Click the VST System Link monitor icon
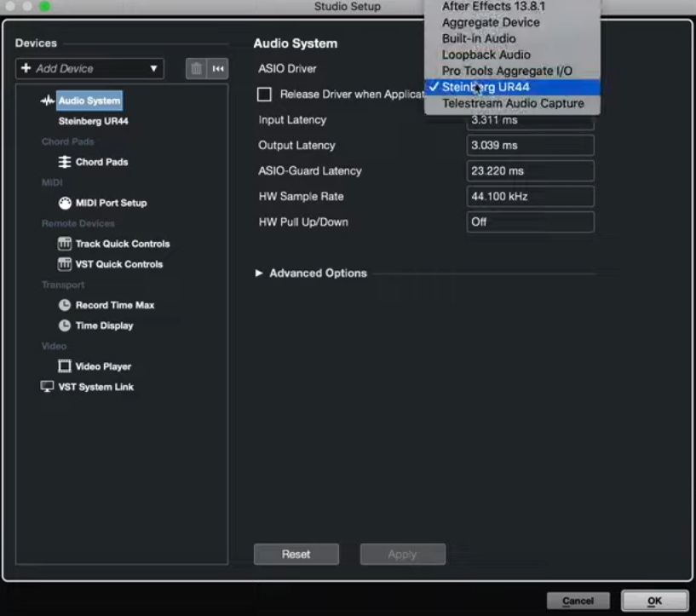This screenshot has height=616, width=696. pos(47,387)
